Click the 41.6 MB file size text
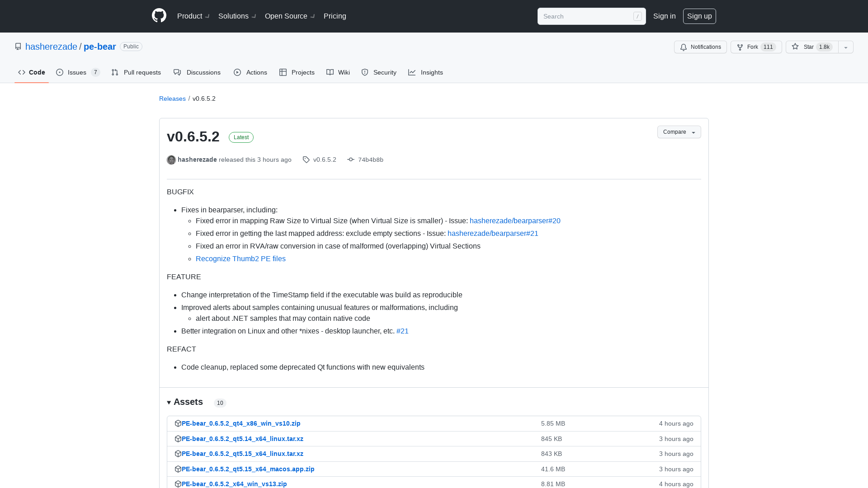 [x=553, y=469]
